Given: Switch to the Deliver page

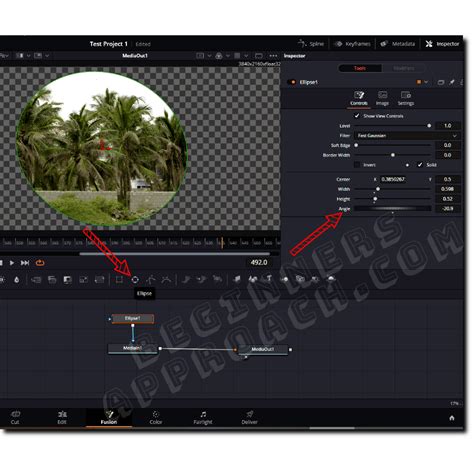Looking at the screenshot, I should tap(249, 417).
